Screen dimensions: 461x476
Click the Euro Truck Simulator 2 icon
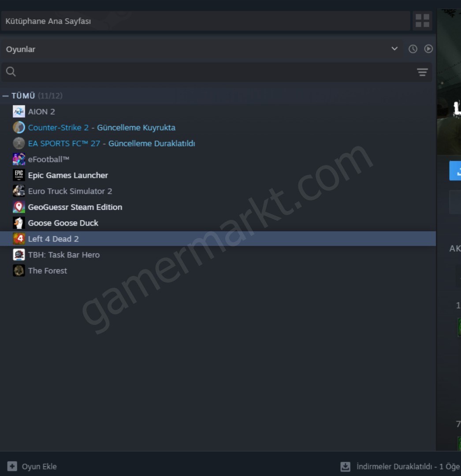(19, 191)
